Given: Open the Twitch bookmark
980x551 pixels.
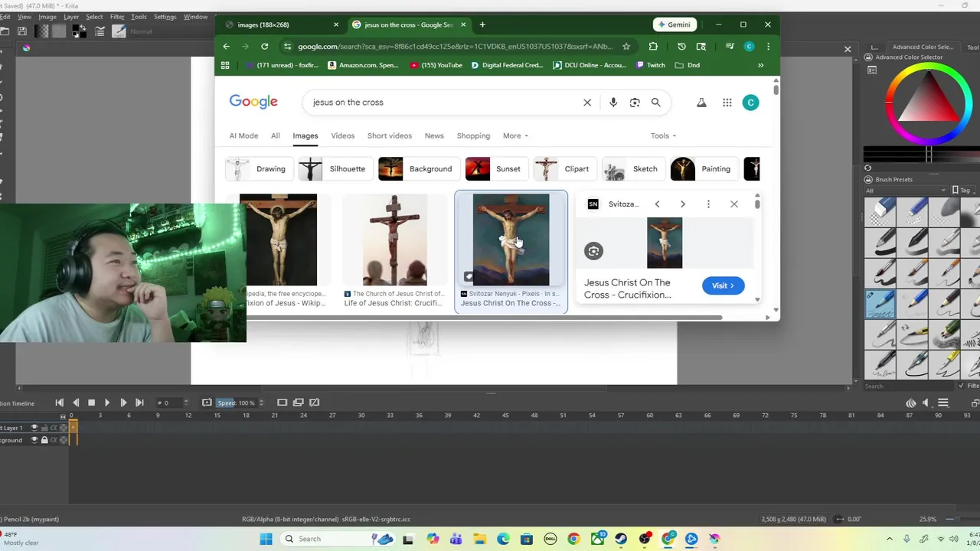Looking at the screenshot, I should pyautogui.click(x=650, y=65).
